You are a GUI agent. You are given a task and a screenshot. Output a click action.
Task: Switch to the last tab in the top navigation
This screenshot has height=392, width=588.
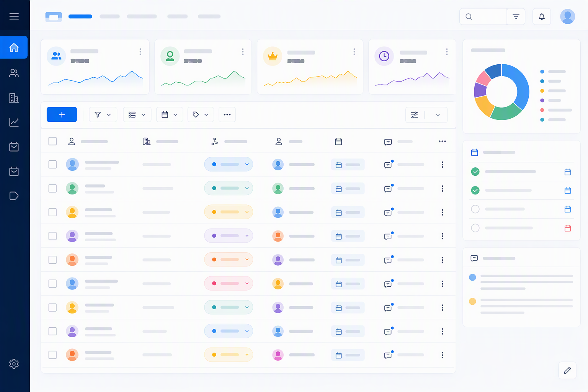209,16
